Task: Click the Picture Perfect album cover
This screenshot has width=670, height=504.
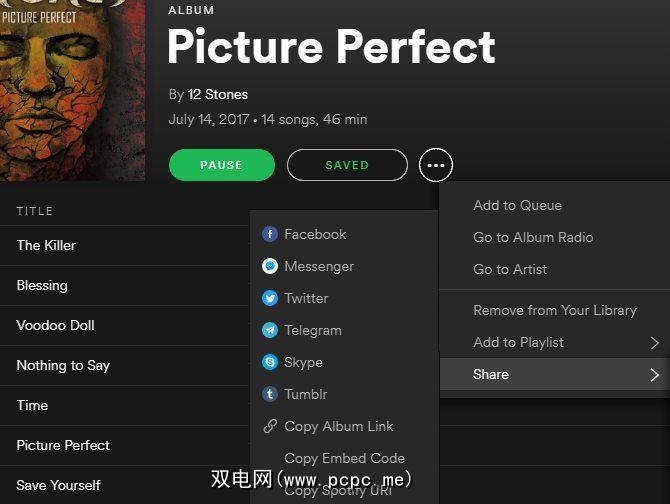Action: [x=72, y=90]
